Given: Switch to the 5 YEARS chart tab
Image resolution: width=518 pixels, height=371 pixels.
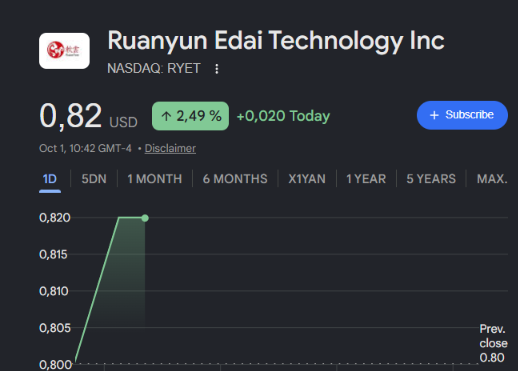Looking at the screenshot, I should pyautogui.click(x=431, y=179).
